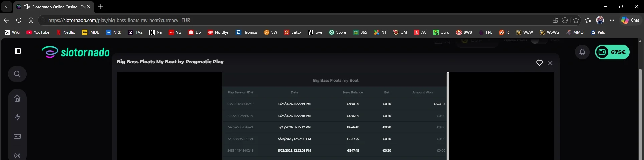This screenshot has width=644, height=160.
Task: Select the €940.09 New Balance cell
Action: (353, 104)
